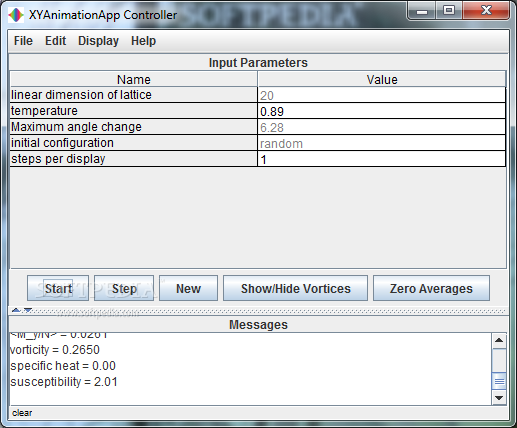
Task: Click messages scrollbar down arrow
Action: coord(499,398)
